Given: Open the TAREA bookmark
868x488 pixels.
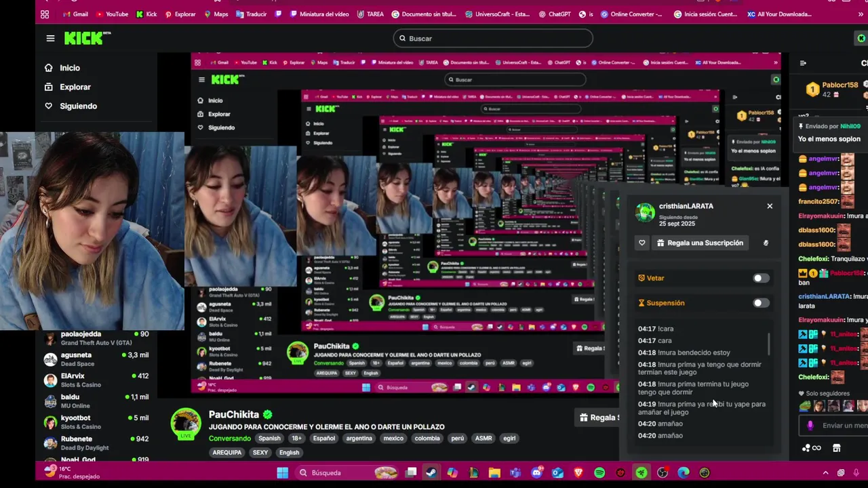Looking at the screenshot, I should (370, 14).
